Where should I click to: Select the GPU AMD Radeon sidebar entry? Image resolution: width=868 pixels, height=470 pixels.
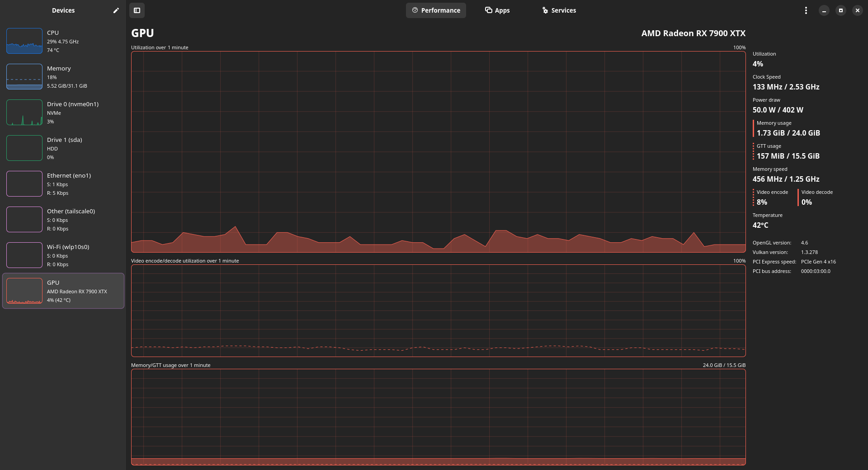tap(63, 291)
